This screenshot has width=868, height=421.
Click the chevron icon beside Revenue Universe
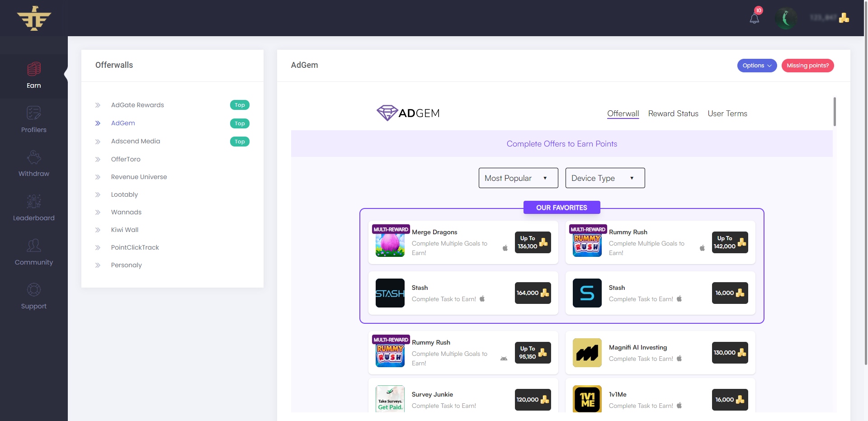click(x=98, y=177)
